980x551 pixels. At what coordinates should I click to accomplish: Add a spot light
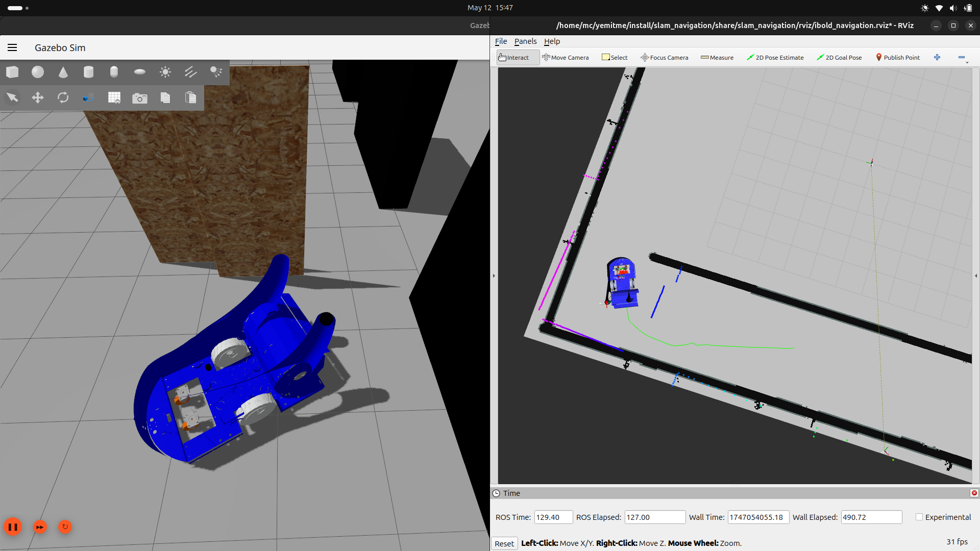pyautogui.click(x=216, y=72)
